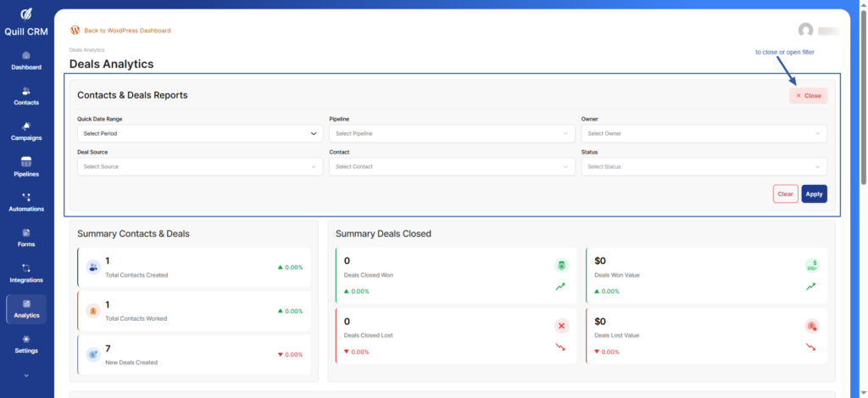Open the Select Pipeline dropdown
The image size is (868, 398).
pyautogui.click(x=452, y=133)
